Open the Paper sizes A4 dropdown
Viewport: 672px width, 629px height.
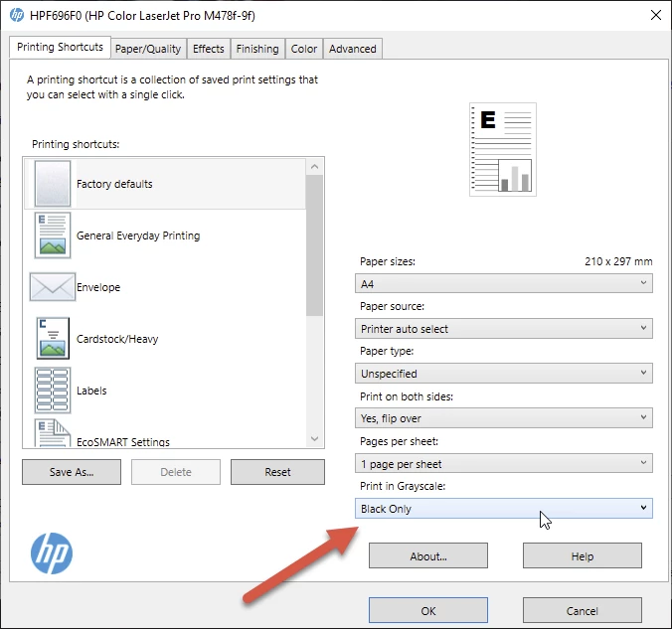504,283
